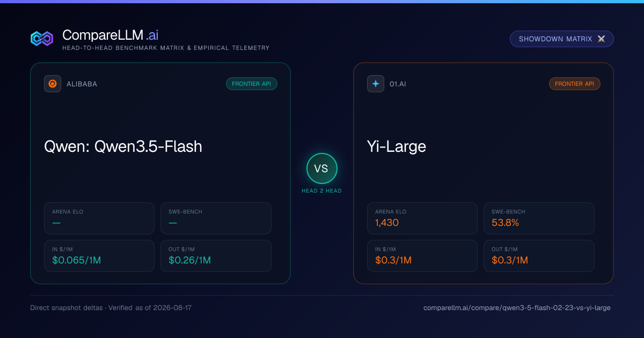Click the Alibaba orange brand icon
Viewport: 644px width, 338px height.
point(53,84)
